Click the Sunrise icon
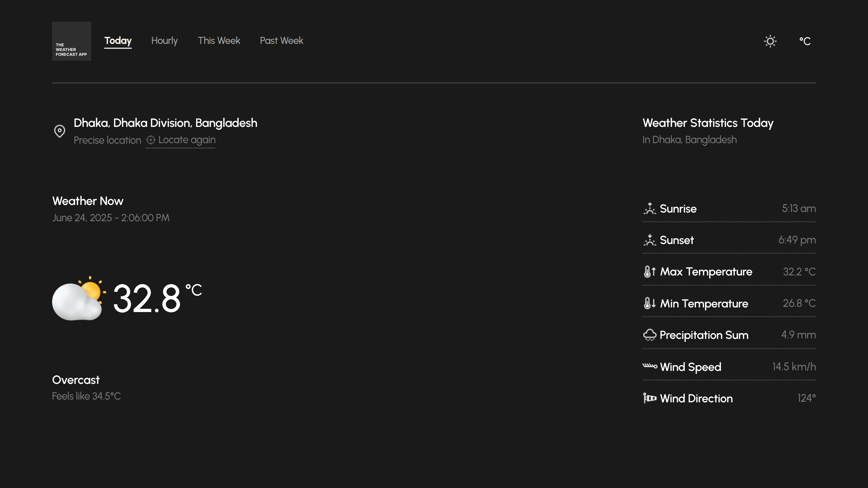The height and width of the screenshot is (488, 868). [649, 208]
